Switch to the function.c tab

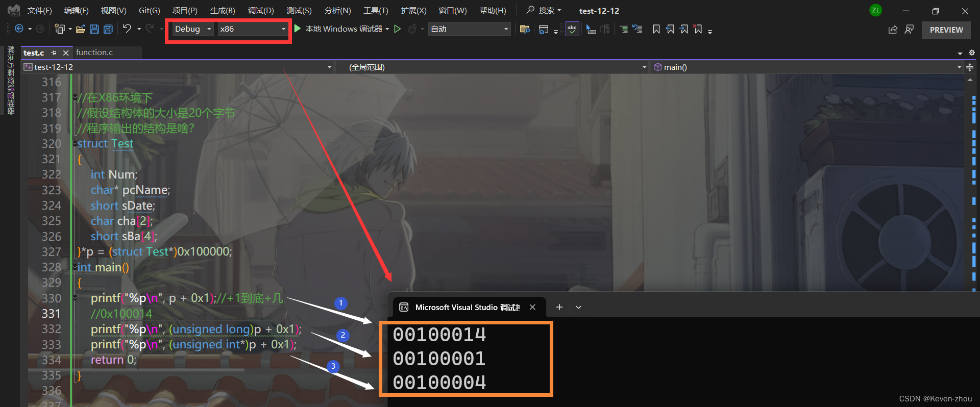(94, 53)
